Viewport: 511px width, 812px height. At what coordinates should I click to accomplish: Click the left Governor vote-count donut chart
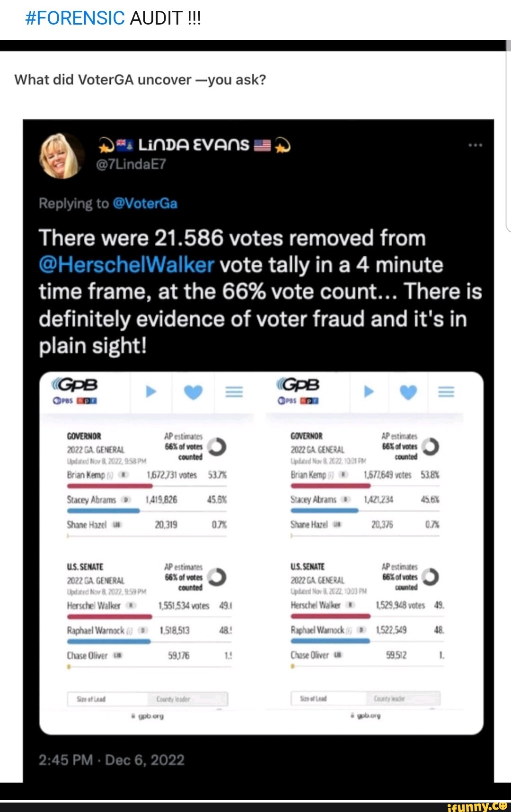tap(217, 447)
